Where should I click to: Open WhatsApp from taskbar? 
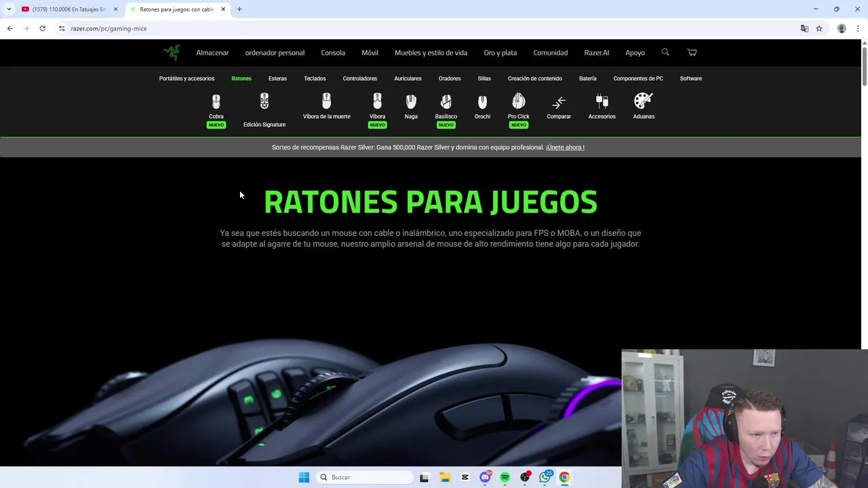coord(545,477)
